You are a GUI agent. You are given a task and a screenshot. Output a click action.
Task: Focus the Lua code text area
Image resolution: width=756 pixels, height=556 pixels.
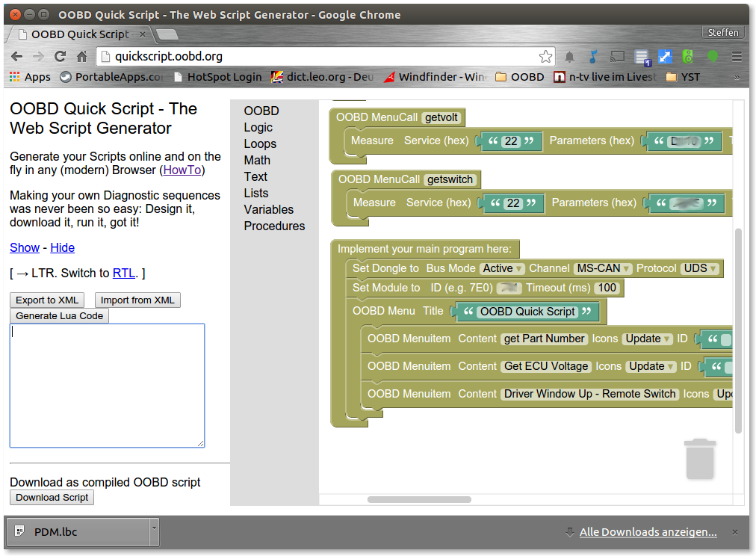pyautogui.click(x=107, y=386)
